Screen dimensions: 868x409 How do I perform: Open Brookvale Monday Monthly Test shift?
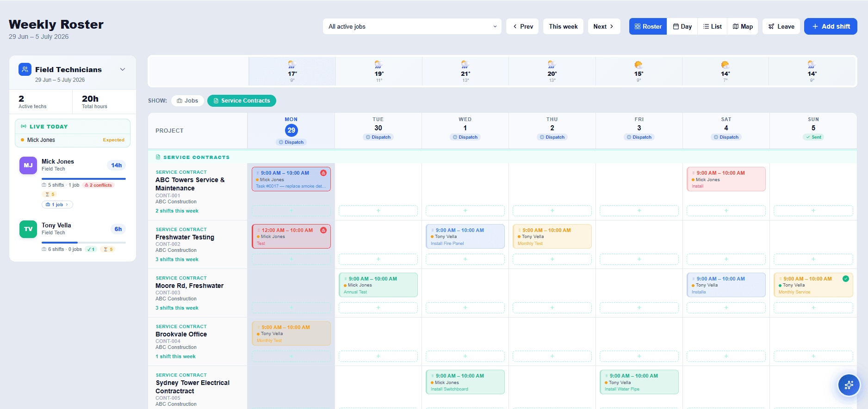[x=291, y=334]
